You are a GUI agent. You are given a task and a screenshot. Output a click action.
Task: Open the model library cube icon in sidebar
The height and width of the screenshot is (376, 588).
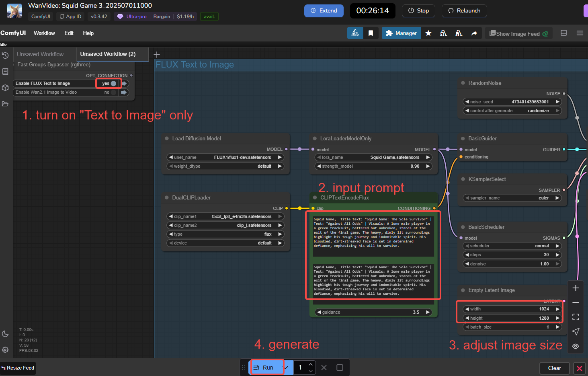coord(5,88)
